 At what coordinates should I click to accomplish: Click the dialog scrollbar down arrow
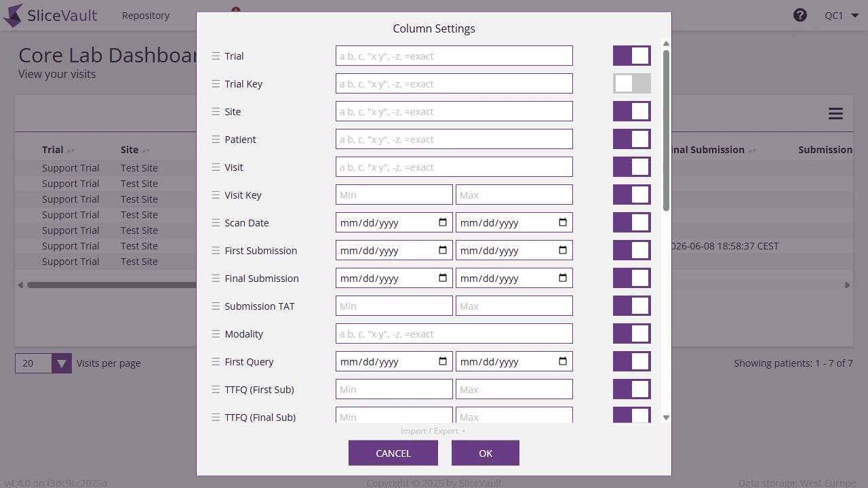point(666,418)
